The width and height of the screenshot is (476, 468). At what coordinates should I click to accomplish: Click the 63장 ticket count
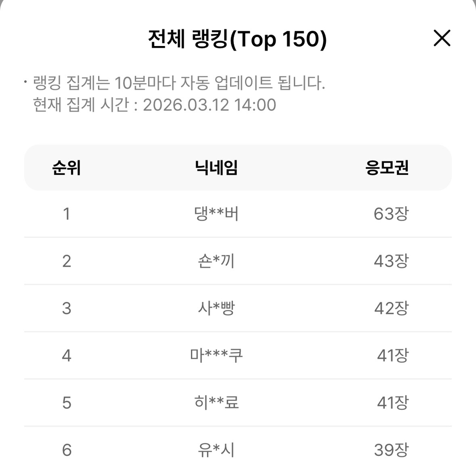391,214
